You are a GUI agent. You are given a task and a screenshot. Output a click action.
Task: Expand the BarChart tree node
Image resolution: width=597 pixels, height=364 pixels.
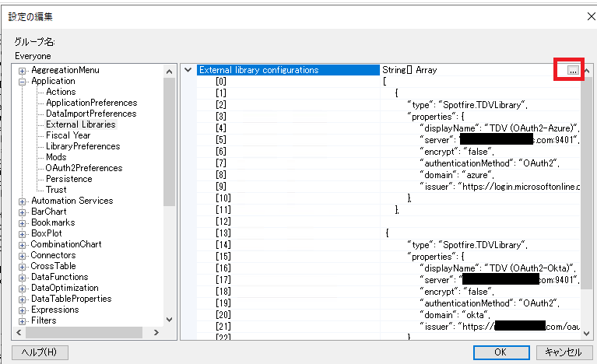click(22, 212)
